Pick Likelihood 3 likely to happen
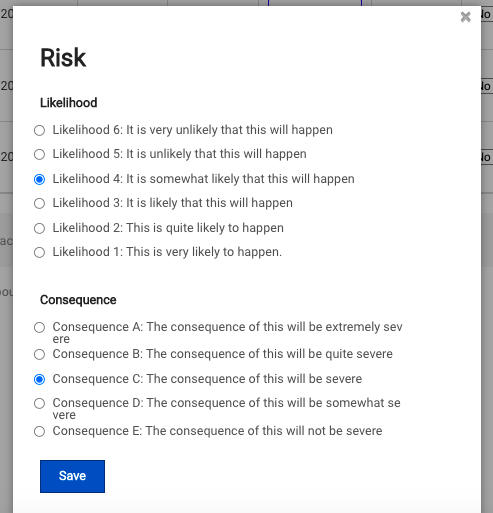This screenshot has width=493, height=513. coord(39,203)
